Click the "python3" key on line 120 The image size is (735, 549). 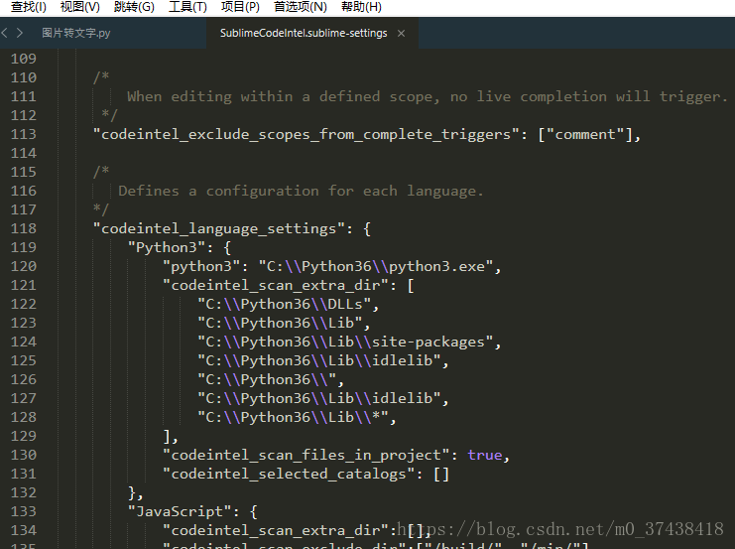(x=202, y=266)
